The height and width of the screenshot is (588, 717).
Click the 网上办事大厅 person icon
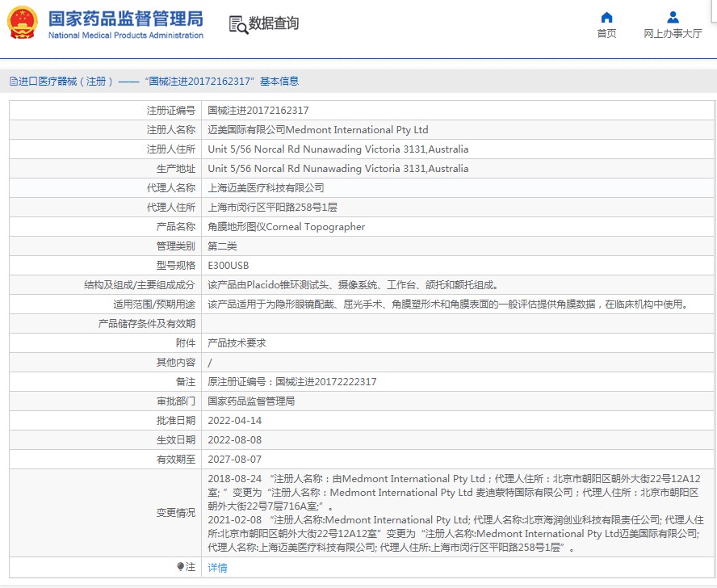click(673, 18)
